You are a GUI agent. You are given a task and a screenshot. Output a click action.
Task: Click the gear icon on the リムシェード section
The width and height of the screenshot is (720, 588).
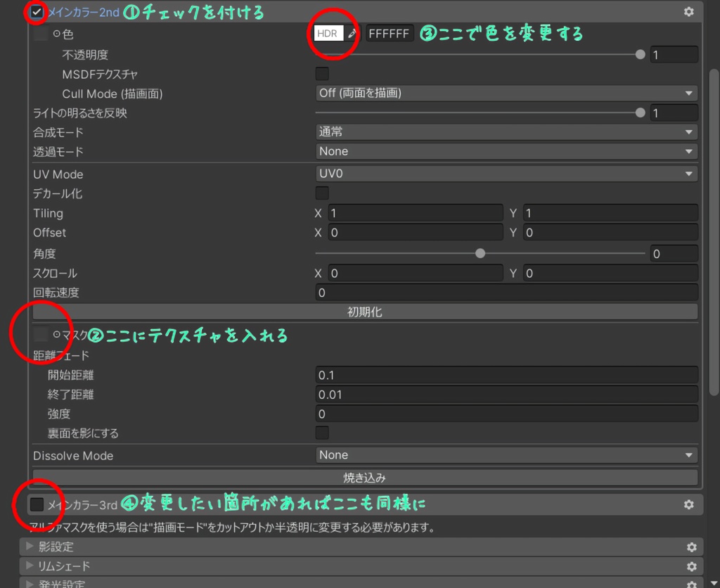click(691, 566)
